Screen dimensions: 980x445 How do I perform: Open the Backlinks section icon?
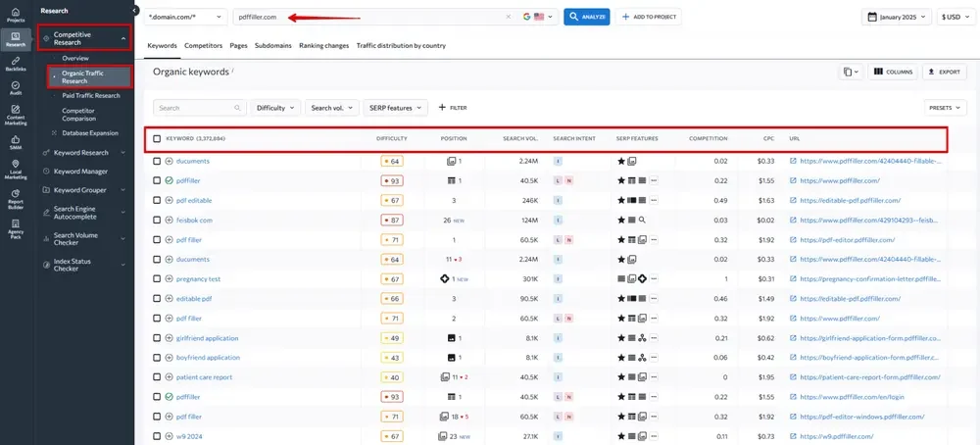16,63
